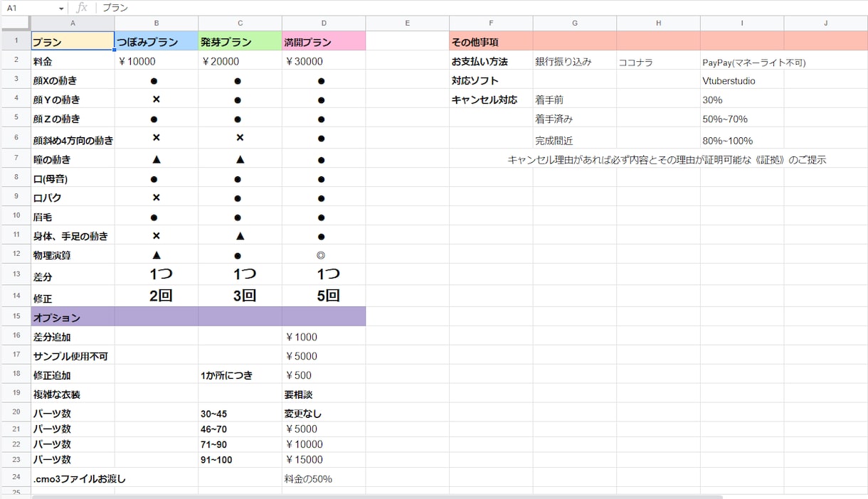Click the 46~70 parts cell

240,429
